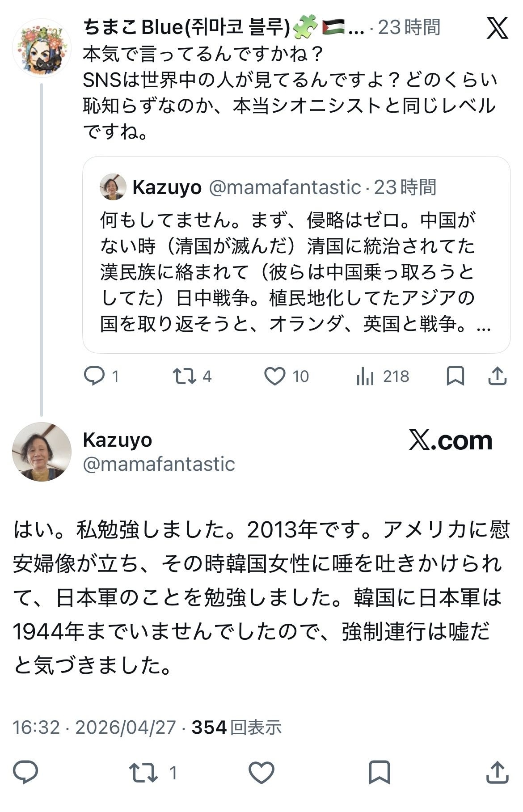Repost the ちまこ Blue post
This screenshot has height=812, width=523.
(x=185, y=376)
